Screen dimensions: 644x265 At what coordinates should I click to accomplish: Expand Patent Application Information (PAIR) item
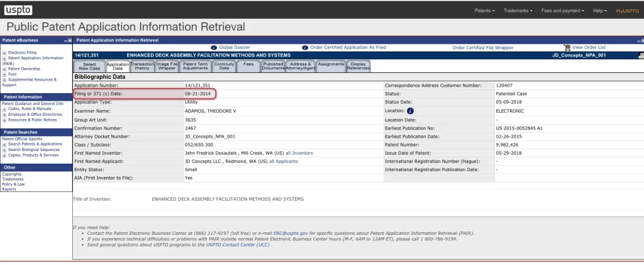(4, 59)
